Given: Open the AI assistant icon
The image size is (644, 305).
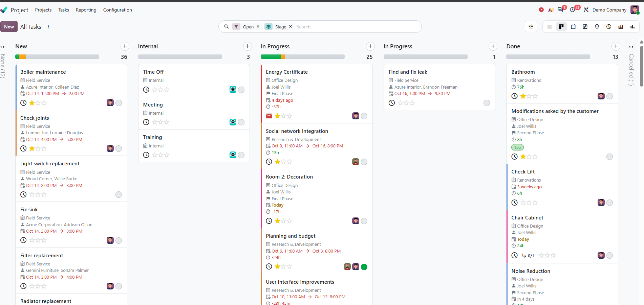Looking at the screenshot, I should point(551,10).
